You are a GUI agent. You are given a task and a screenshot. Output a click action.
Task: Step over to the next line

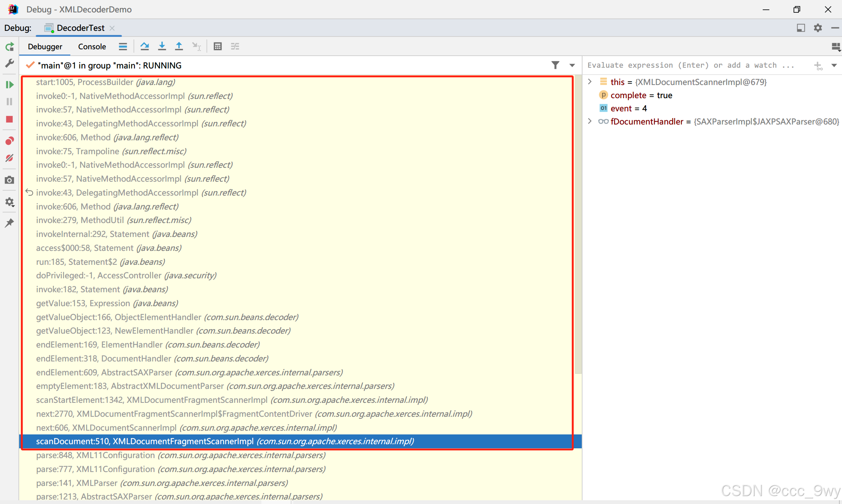pyautogui.click(x=145, y=46)
